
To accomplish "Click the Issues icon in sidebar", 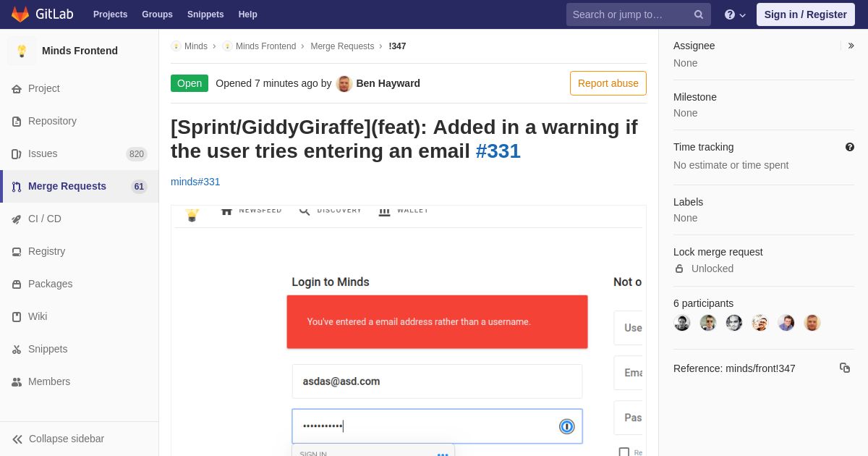I will (17, 154).
